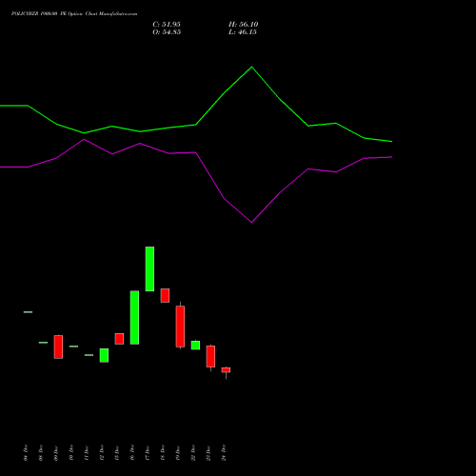Select the 04 Dec date label on the axis
The width and height of the screenshot is (476, 476).
coord(26,453)
